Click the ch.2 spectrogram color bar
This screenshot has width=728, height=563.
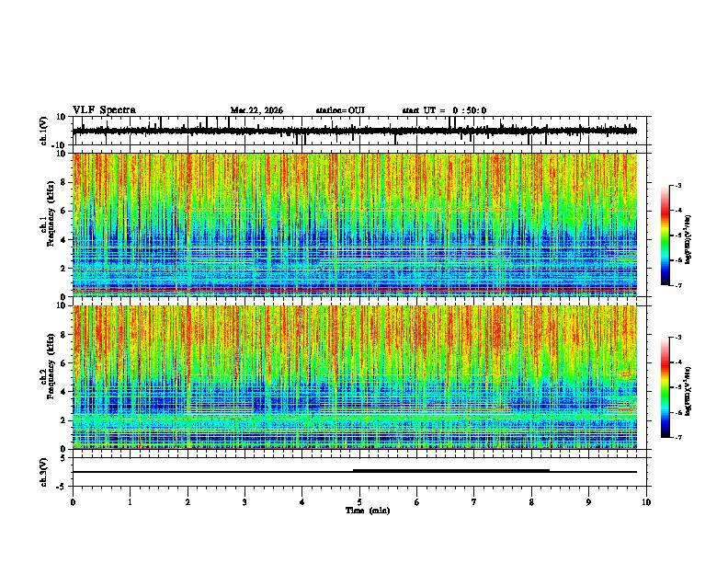click(x=665, y=387)
